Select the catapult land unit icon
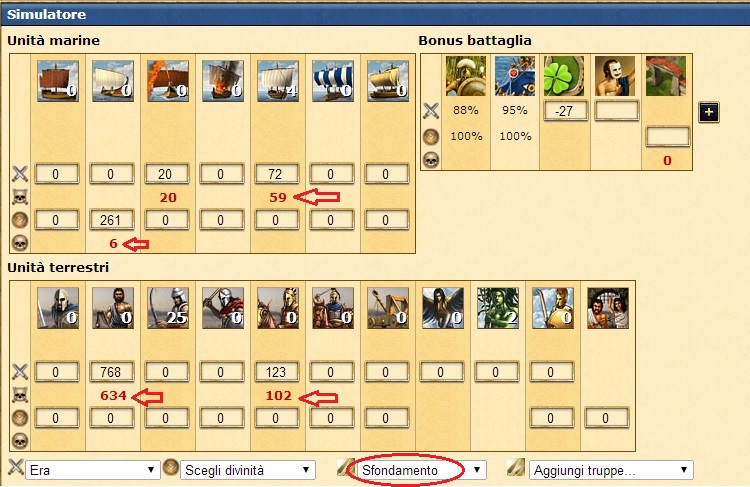 (387, 308)
